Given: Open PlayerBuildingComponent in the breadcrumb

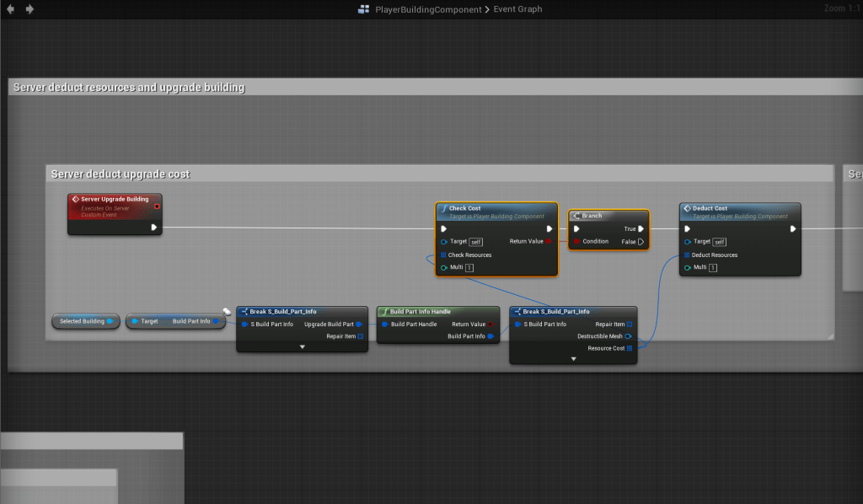Looking at the screenshot, I should point(428,9).
